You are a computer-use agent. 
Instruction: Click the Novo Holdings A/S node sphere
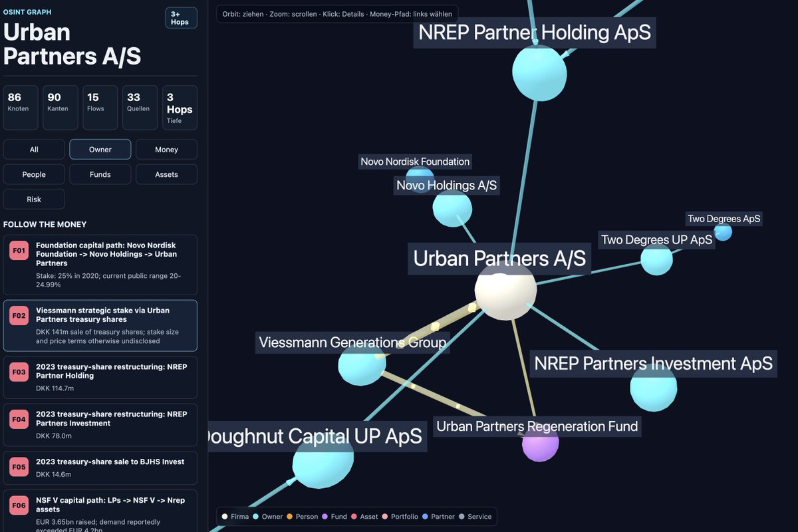coord(452,208)
